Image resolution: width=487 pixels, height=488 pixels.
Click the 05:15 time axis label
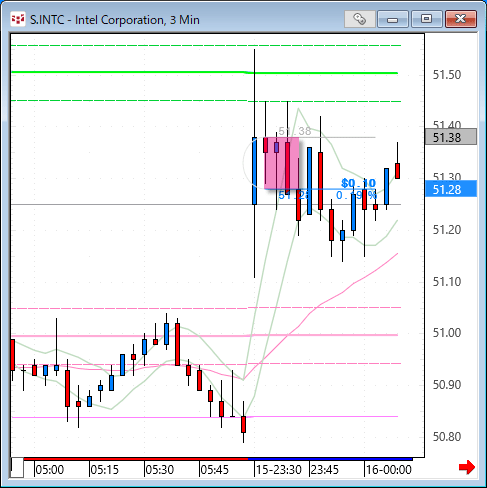click(x=105, y=470)
